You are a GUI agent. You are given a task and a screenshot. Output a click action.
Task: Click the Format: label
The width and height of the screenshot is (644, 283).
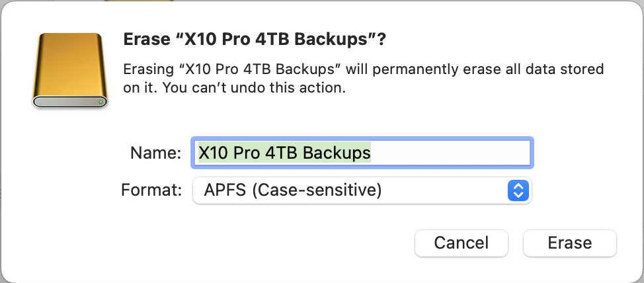click(x=151, y=191)
